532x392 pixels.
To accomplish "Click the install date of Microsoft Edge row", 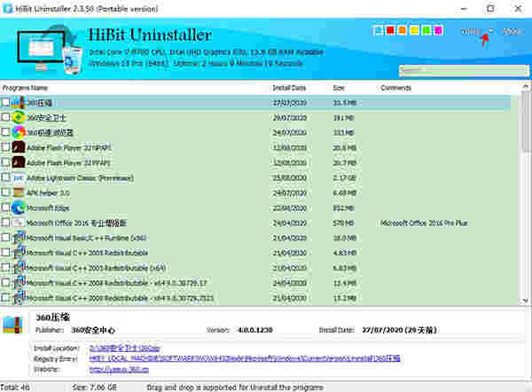I will pos(289,208).
